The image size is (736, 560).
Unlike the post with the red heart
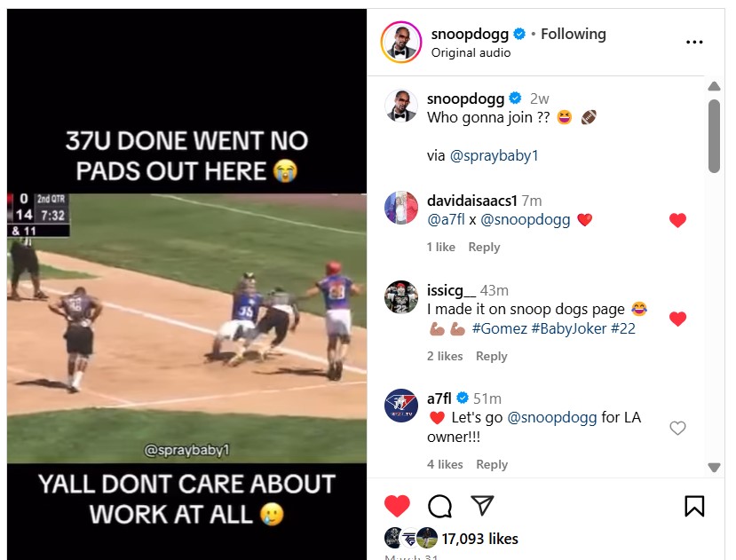(397, 506)
